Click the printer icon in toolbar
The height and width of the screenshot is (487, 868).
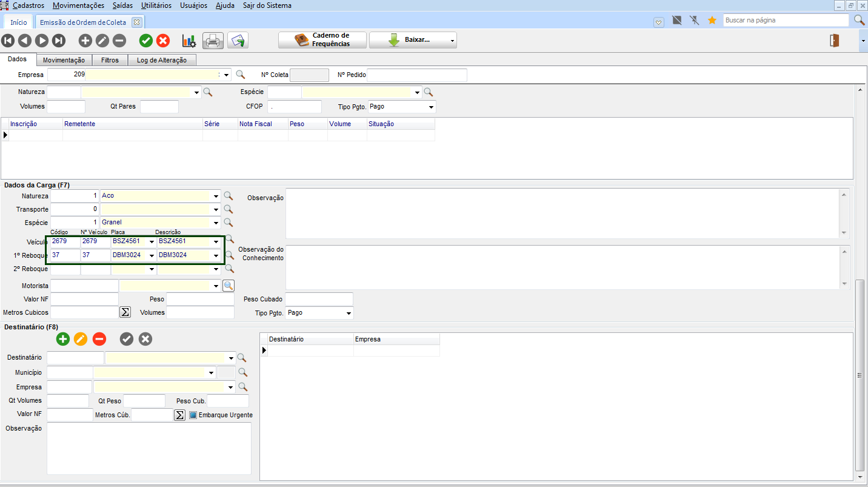tap(213, 41)
